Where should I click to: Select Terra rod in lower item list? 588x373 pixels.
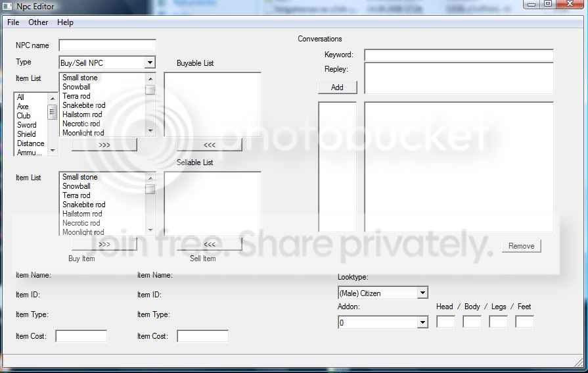pos(76,195)
